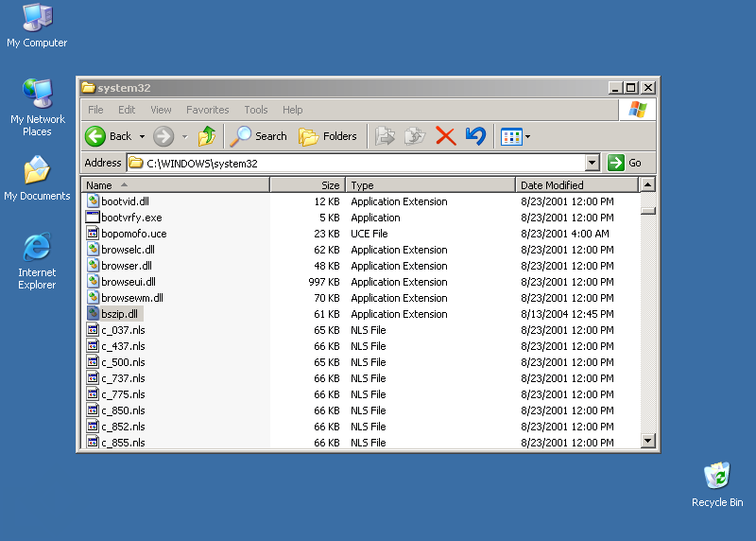Click the Views toolbar icon

[x=511, y=137]
